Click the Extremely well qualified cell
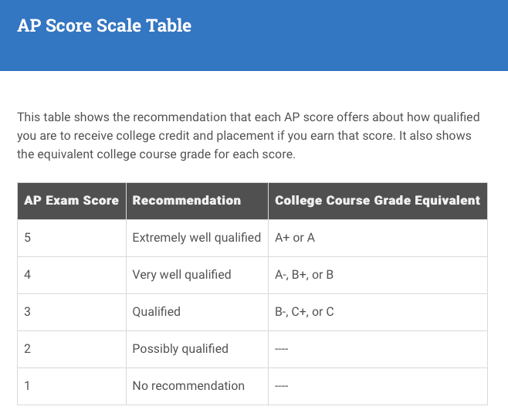The image size is (508, 420). point(197,238)
